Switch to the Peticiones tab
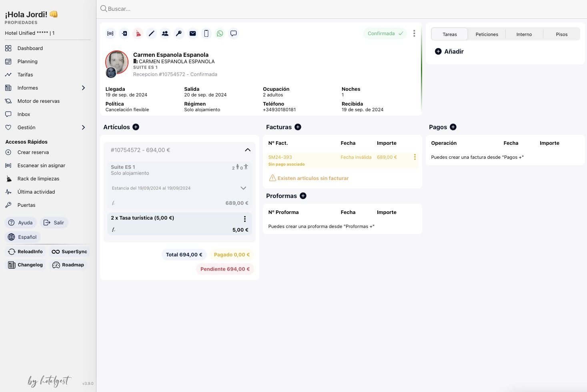 [x=487, y=34]
